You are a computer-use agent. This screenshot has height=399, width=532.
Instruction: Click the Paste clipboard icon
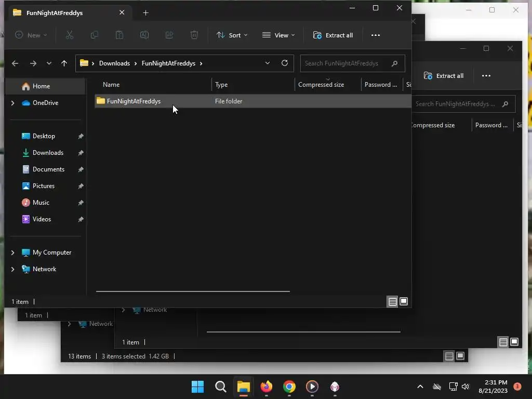pyautogui.click(x=119, y=35)
